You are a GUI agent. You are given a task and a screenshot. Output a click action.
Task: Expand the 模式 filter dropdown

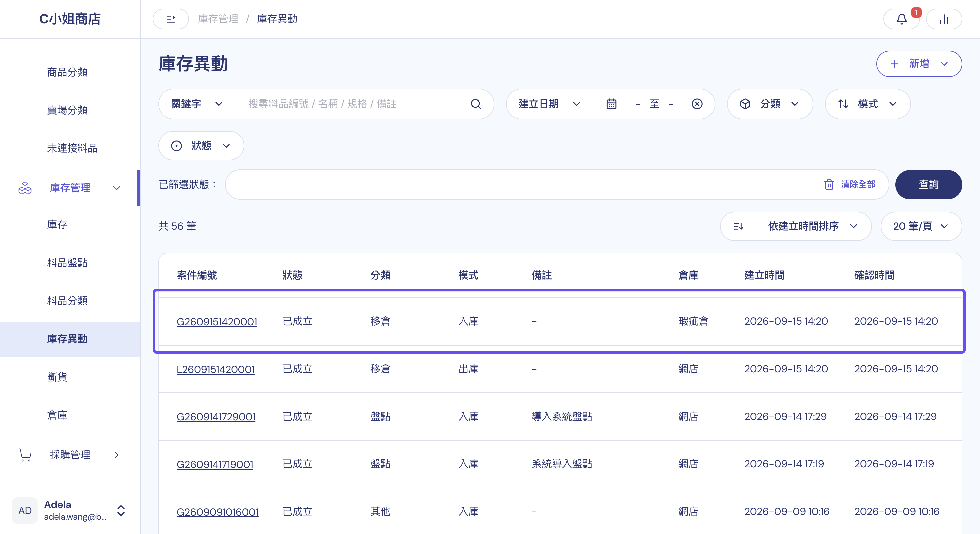(x=867, y=104)
